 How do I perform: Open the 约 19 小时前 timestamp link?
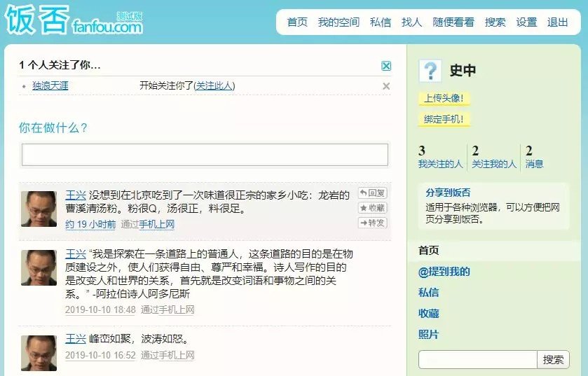90,224
